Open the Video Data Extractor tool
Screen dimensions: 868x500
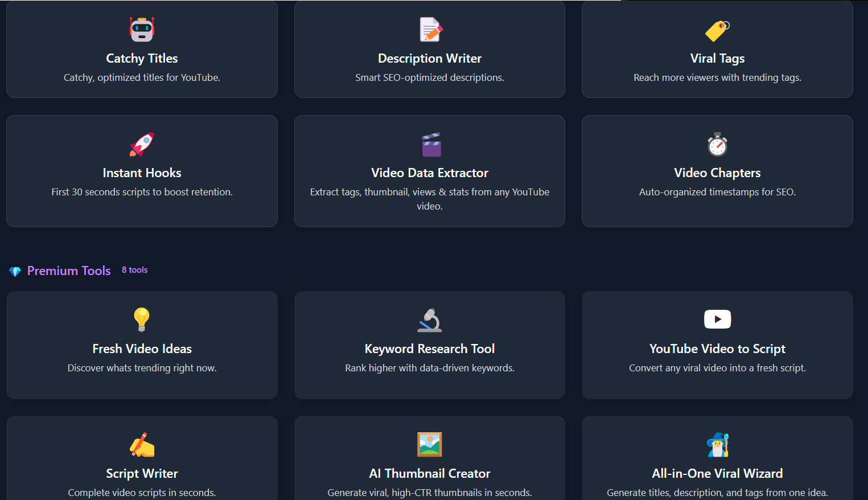click(x=430, y=171)
